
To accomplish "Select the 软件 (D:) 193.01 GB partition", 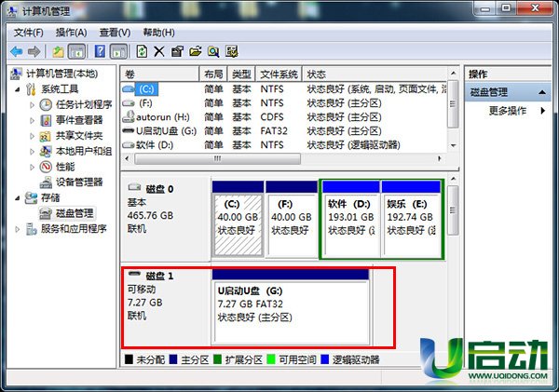I will click(x=351, y=219).
